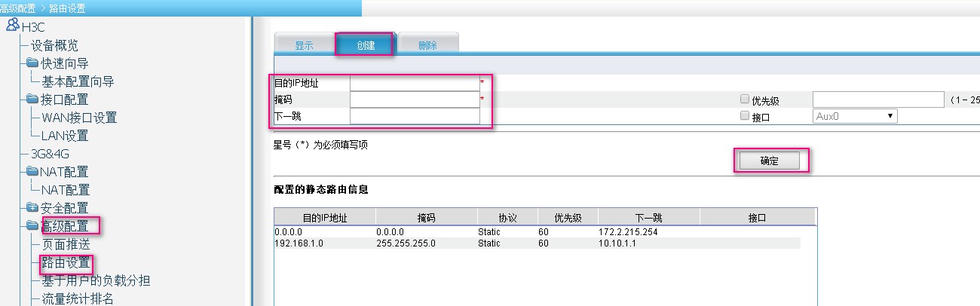Viewport: 980px width, 306px height.
Task: Select the 0.0.0.0 destination row cell
Action: coord(288,232)
